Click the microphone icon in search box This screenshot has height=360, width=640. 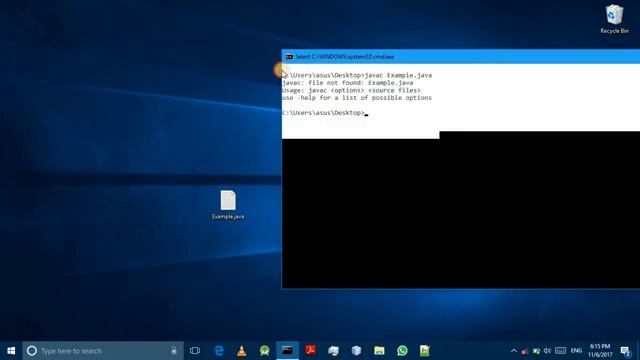click(x=174, y=351)
